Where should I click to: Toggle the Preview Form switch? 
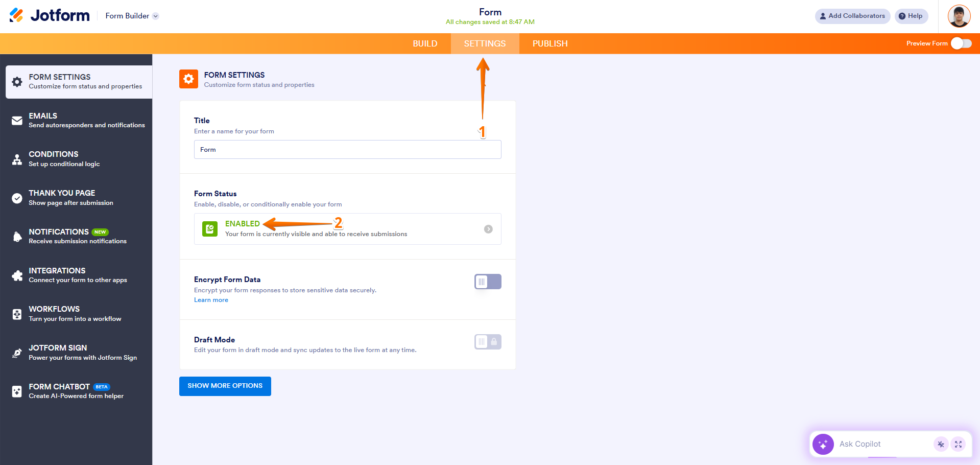point(961,43)
